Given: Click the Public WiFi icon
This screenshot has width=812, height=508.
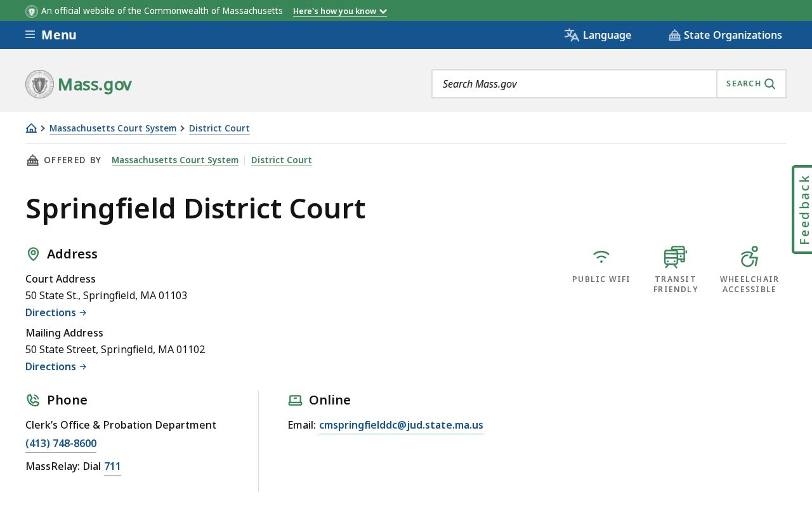Looking at the screenshot, I should 601,257.
